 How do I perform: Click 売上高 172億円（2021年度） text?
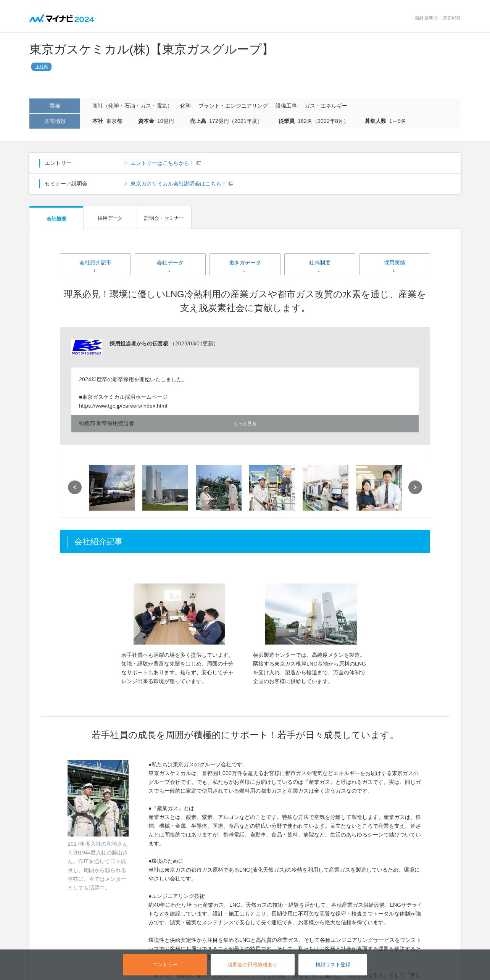click(x=226, y=121)
